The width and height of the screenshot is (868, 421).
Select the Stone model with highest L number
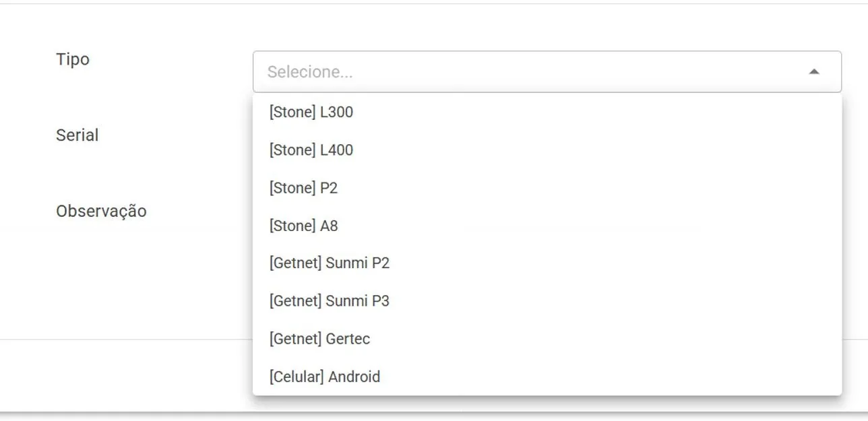tap(547, 150)
